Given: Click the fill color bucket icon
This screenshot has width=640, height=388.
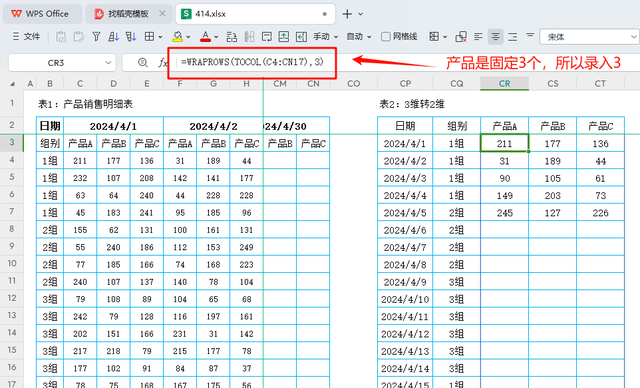Looking at the screenshot, I should coord(178,37).
